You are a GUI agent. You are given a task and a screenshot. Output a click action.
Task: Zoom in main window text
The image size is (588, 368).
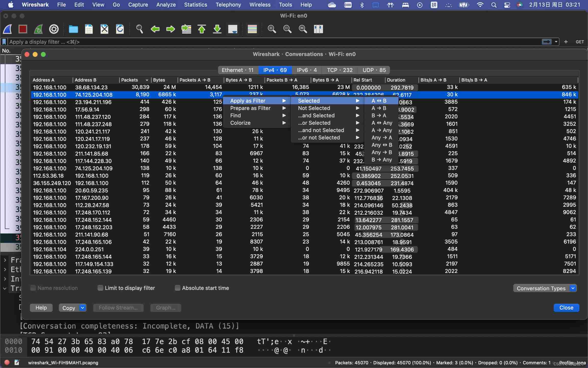pos(272,29)
